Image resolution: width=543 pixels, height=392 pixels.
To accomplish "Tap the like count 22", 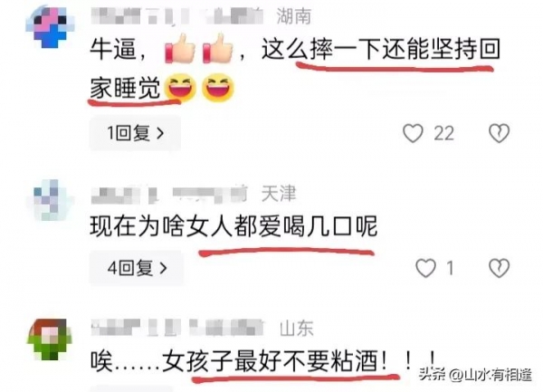I will point(444,133).
